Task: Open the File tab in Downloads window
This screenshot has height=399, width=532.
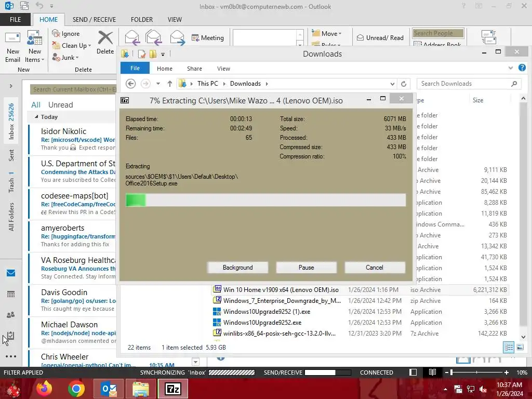Action: [x=135, y=68]
